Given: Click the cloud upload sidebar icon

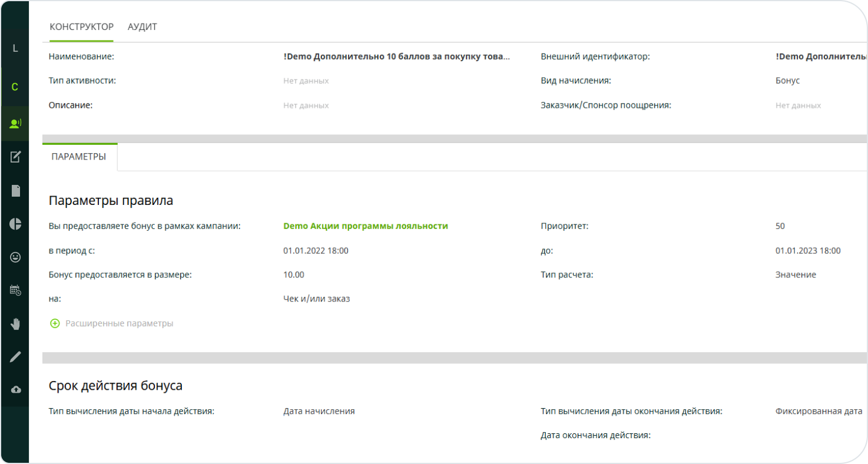Looking at the screenshot, I should [x=15, y=390].
